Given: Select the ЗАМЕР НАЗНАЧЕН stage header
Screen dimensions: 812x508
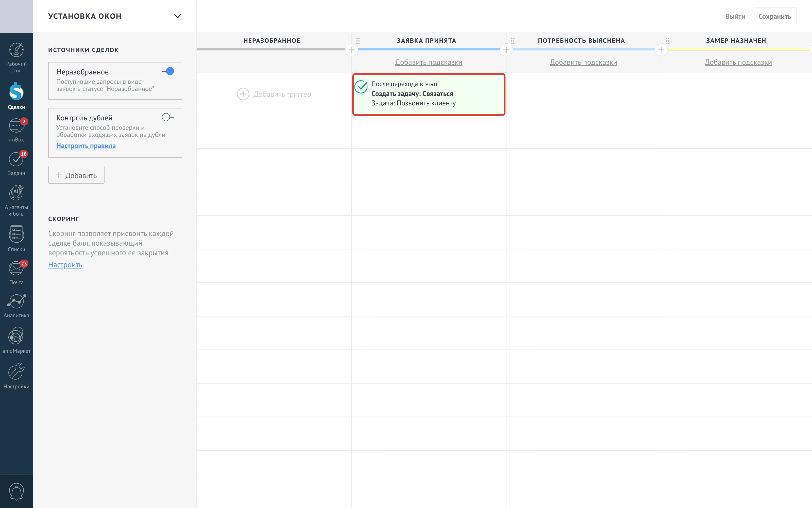Looking at the screenshot, I should [x=736, y=41].
